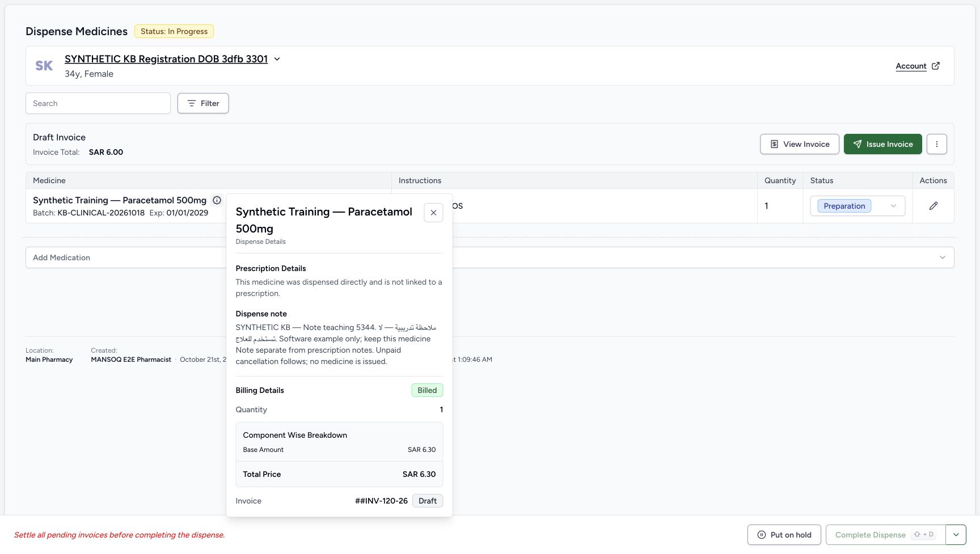Click the batch number KB-CLINICAL-20261018
The width and height of the screenshot is (980, 554).
point(101,213)
